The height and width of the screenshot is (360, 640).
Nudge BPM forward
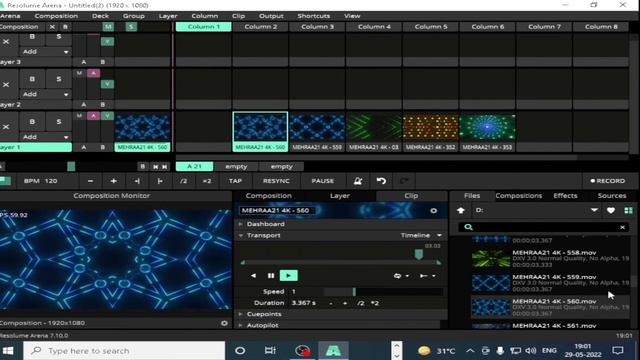[x=160, y=181]
